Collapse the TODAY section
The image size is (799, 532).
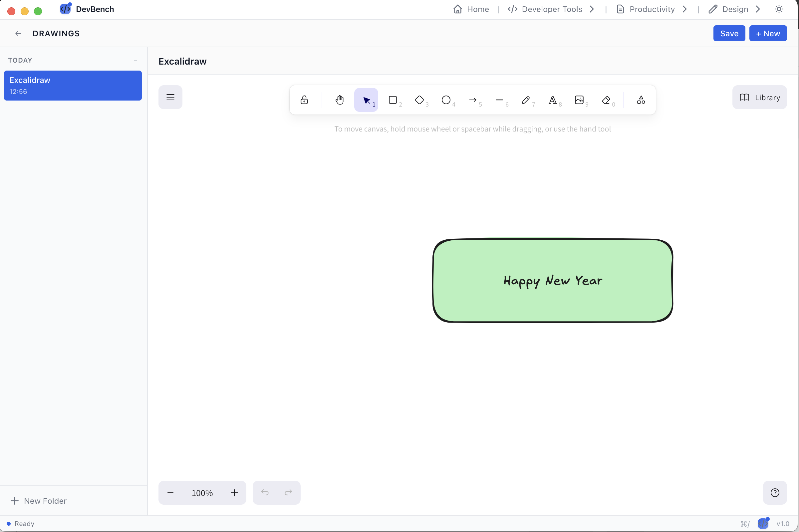pyautogui.click(x=135, y=61)
